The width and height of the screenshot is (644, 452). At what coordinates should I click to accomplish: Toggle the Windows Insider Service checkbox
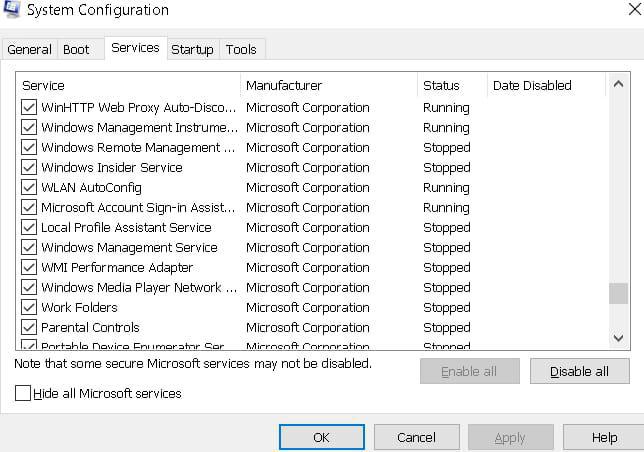click(29, 168)
